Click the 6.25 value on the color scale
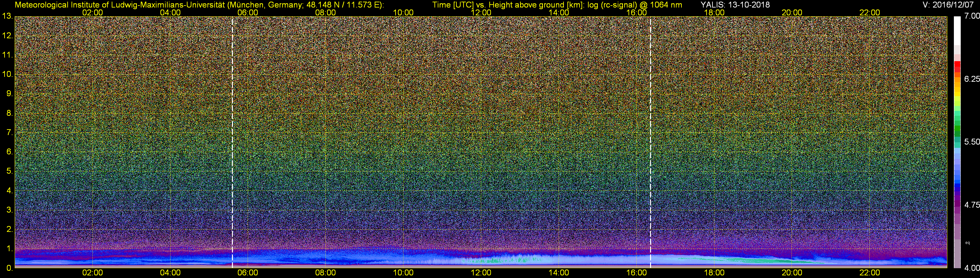The width and height of the screenshot is (980, 278). pos(972,79)
